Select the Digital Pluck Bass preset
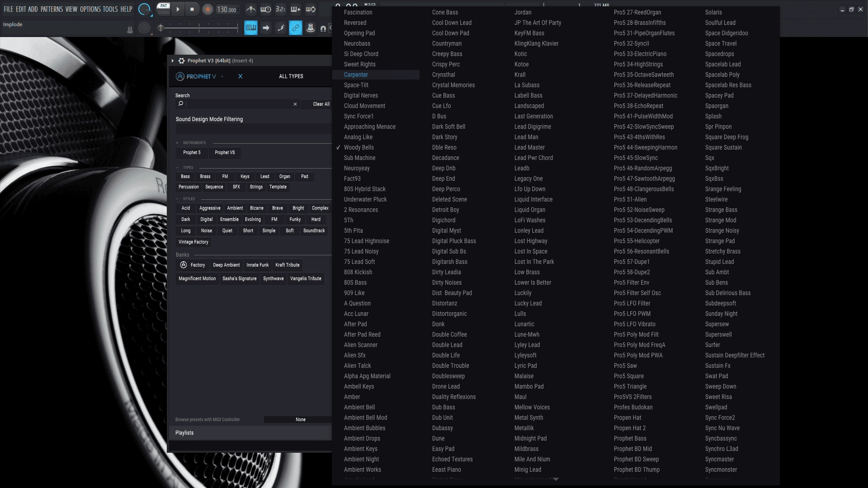 (x=454, y=241)
